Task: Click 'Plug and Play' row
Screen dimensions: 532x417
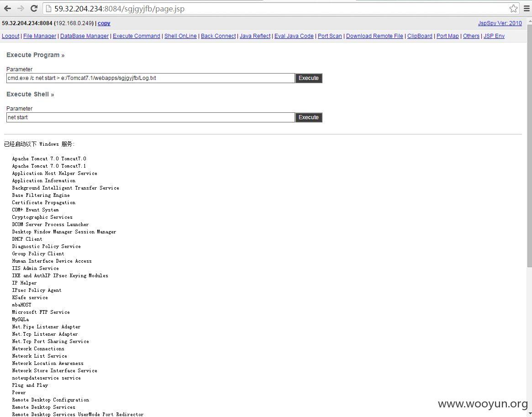Action: point(30,385)
